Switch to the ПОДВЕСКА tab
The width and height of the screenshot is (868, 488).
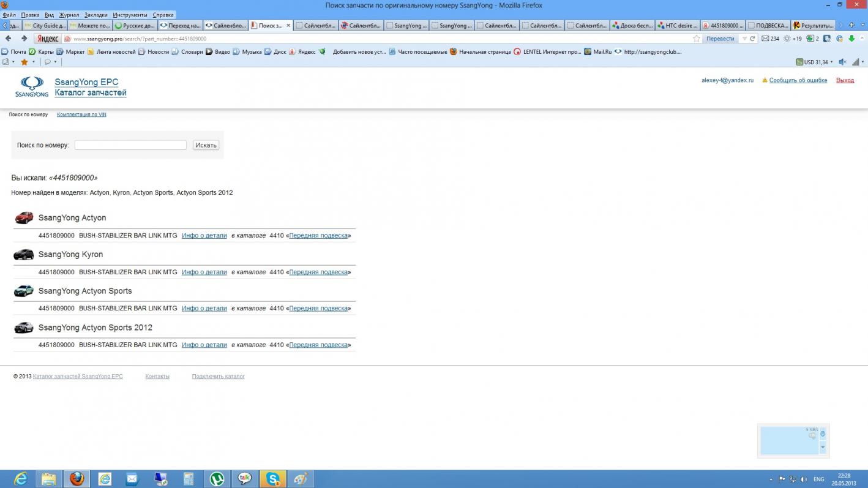point(768,25)
